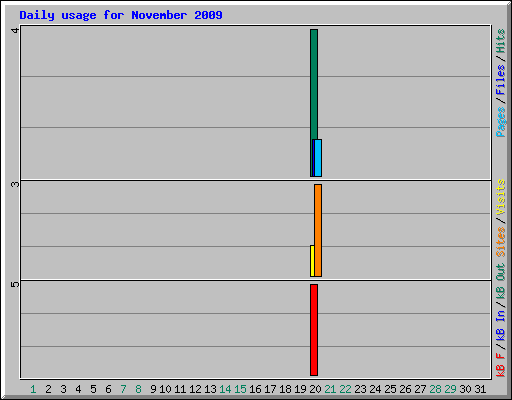Viewport: 512px width, 400px height.
Task: Select the orange Sites bar
Action: coord(318,230)
